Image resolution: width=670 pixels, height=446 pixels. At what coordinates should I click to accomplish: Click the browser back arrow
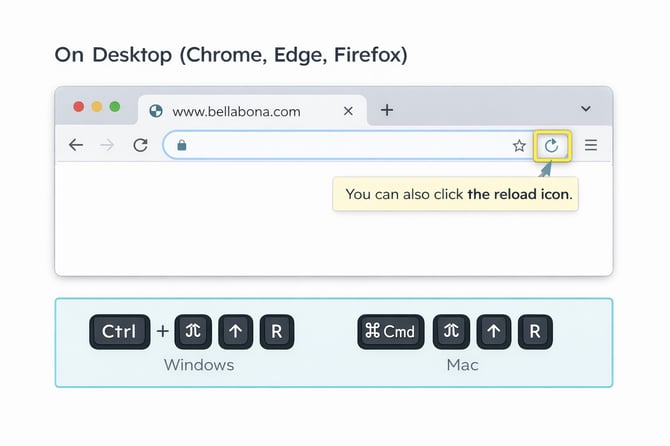pyautogui.click(x=75, y=145)
